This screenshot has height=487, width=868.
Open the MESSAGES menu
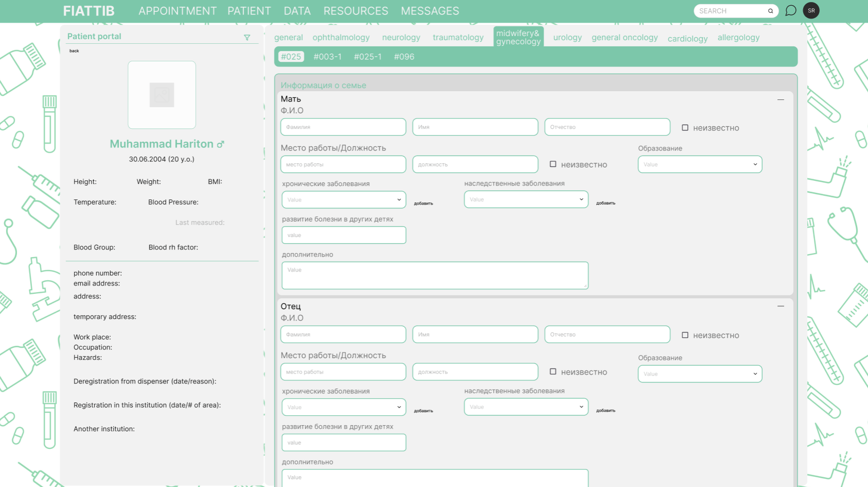pyautogui.click(x=430, y=11)
